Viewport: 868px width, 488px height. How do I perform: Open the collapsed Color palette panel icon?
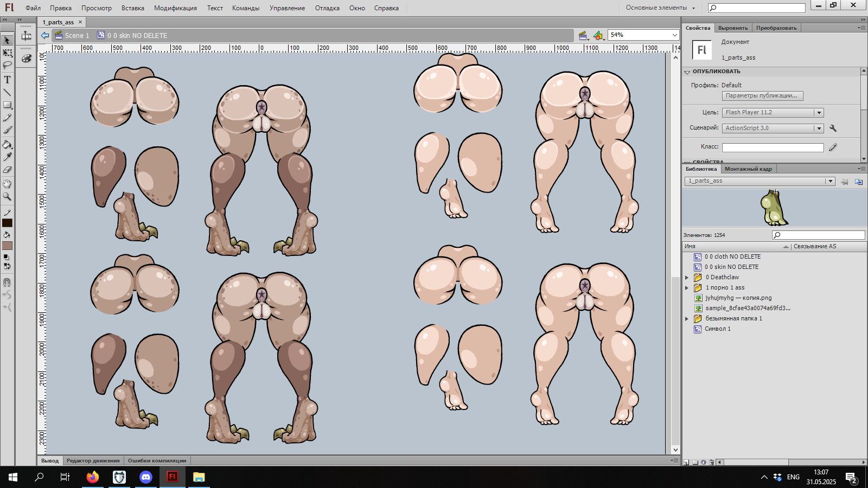tap(26, 58)
